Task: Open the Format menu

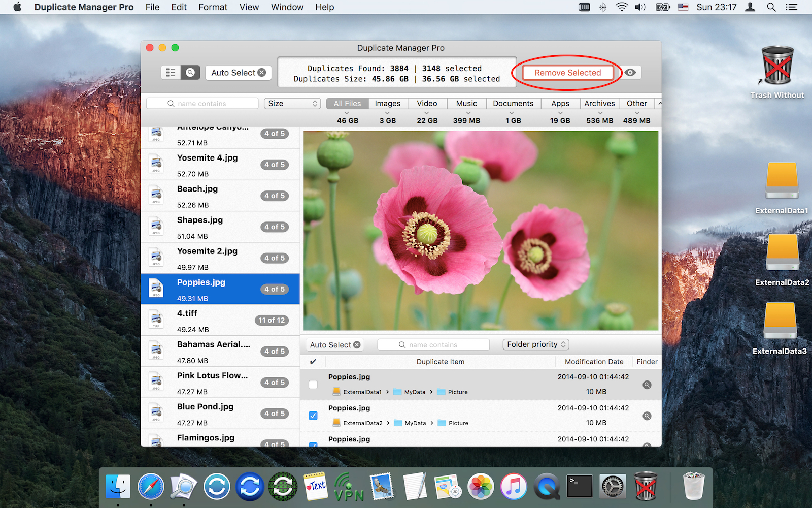Action: [x=213, y=7]
